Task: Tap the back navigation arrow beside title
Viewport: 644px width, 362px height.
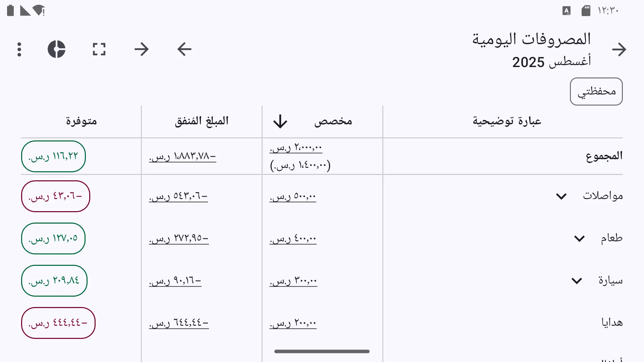Action: coord(619,50)
